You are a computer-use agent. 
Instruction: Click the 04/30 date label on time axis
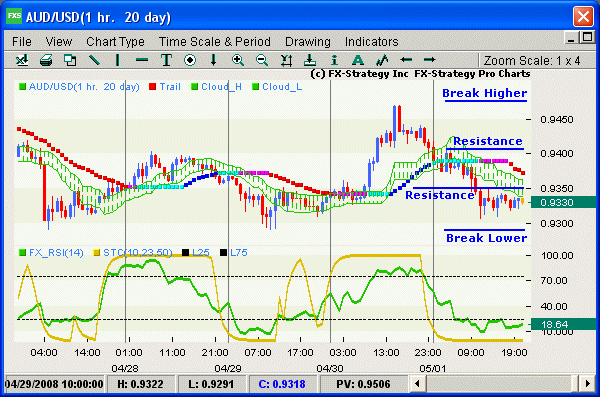click(x=330, y=368)
